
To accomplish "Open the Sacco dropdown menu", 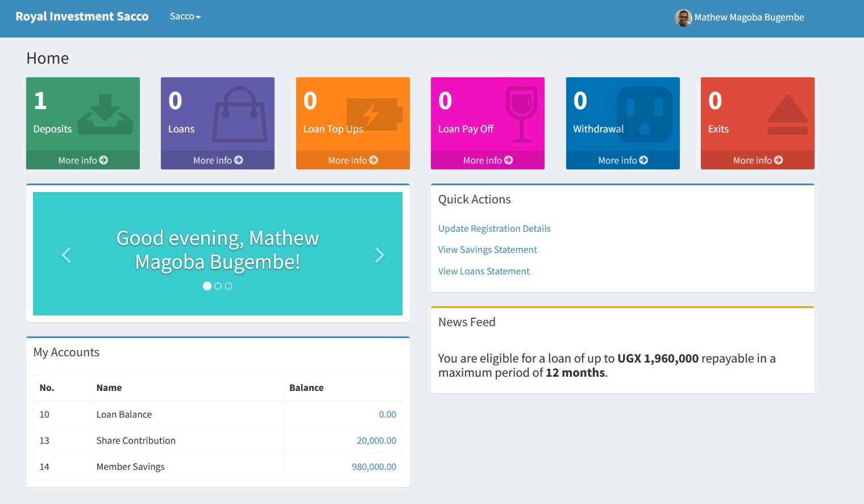I will point(185,16).
